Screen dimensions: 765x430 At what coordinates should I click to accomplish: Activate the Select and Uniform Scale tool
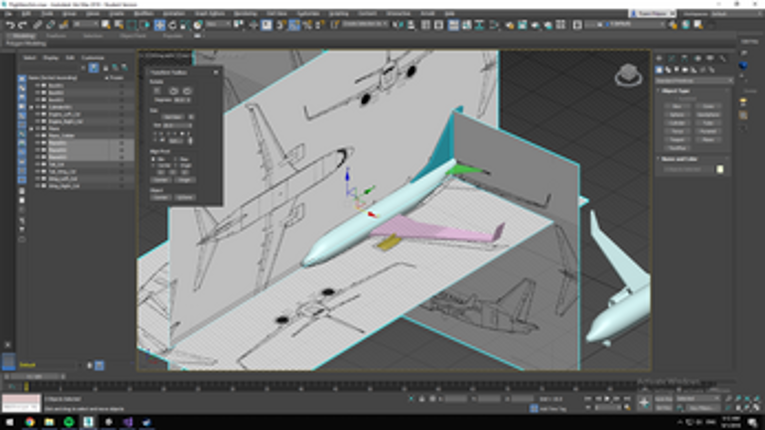coord(185,25)
